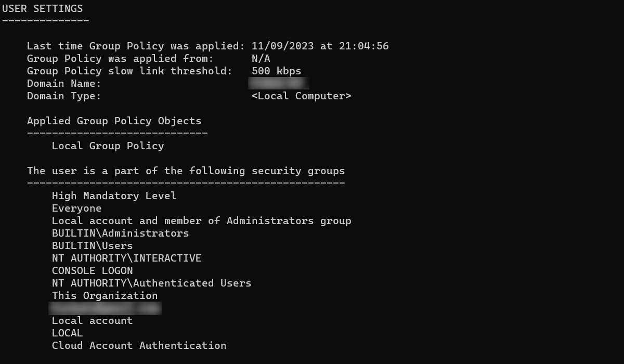Screen dimensions: 624x364
Task: Click the Everyone group entry
Action: point(76,209)
